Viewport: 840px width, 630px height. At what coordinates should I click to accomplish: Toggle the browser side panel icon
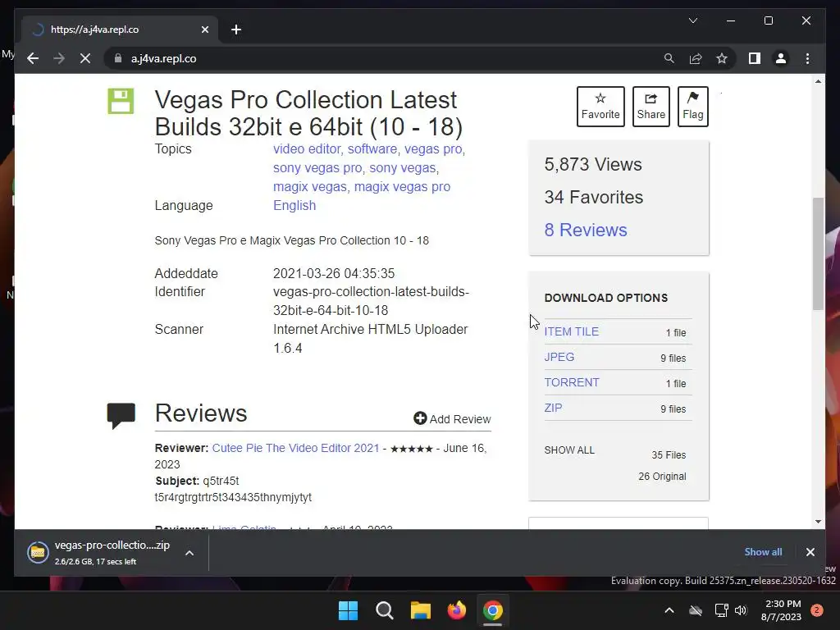(755, 58)
